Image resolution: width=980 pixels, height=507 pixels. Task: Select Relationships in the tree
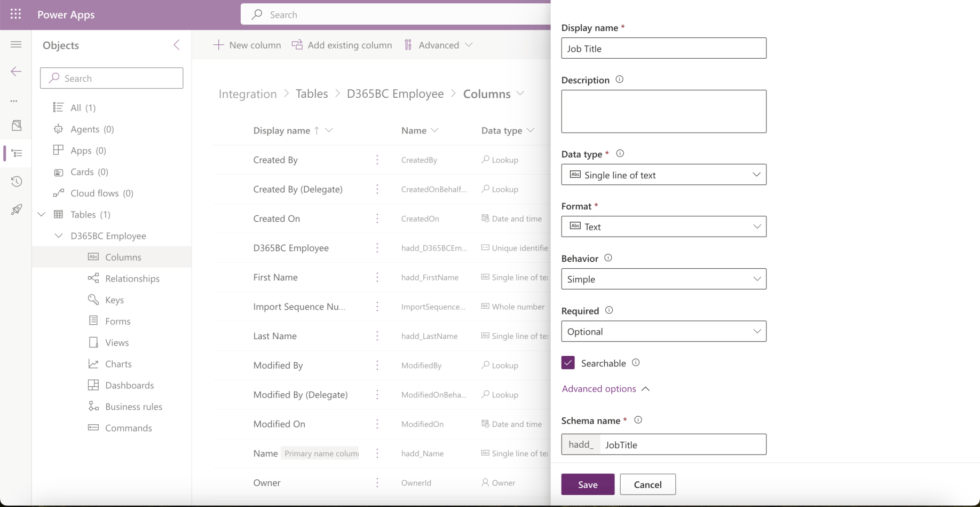coord(132,278)
